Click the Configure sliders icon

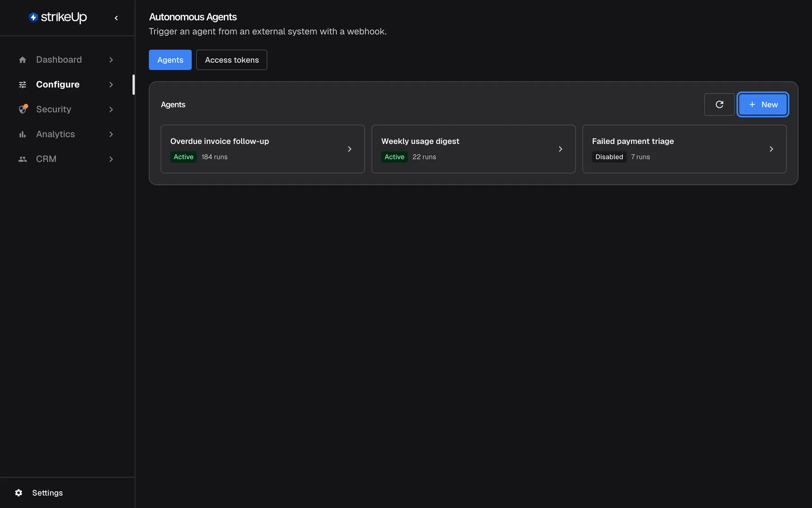click(x=23, y=84)
